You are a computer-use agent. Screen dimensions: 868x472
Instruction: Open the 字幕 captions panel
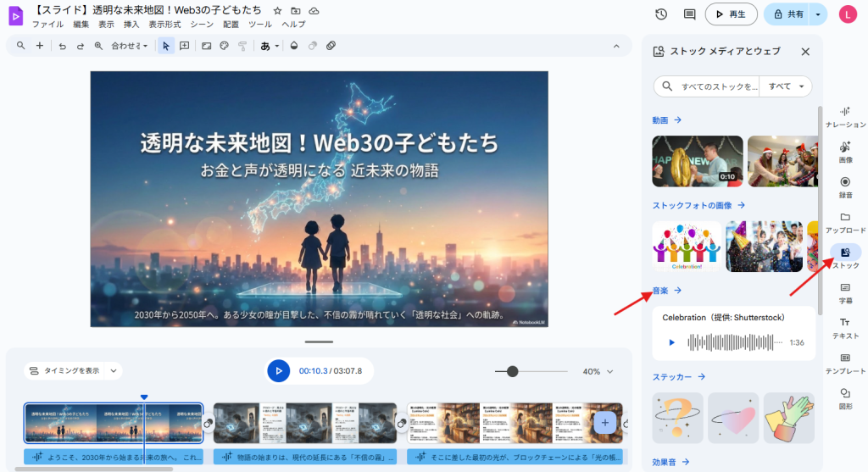click(x=845, y=292)
